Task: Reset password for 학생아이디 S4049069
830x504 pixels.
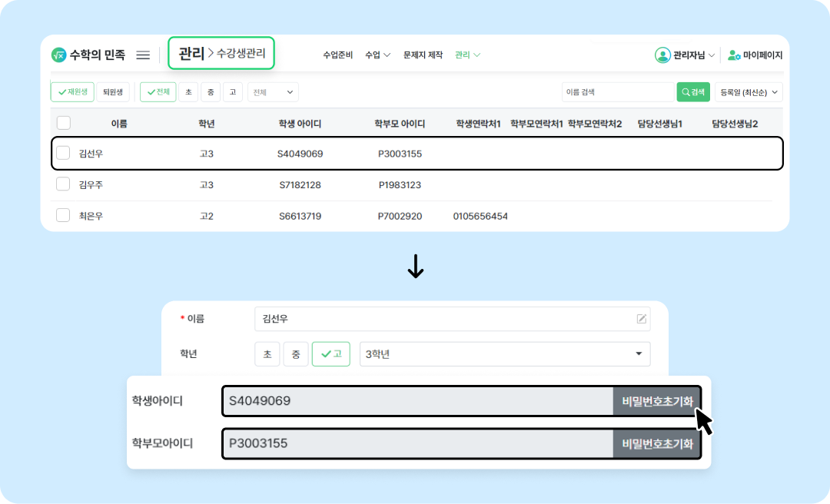Action: point(657,401)
